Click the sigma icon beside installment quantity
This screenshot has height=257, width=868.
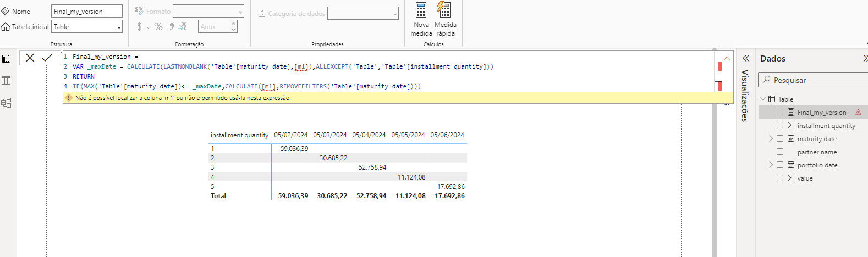tap(790, 126)
